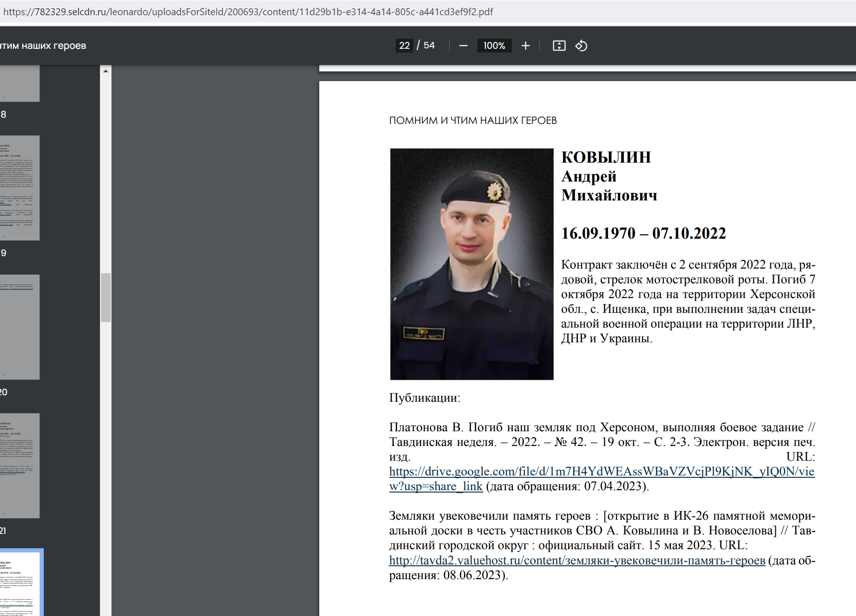Select page 18 thumbnail at sidebar top
Viewport: 856px width, 616px height.
(x=20, y=83)
